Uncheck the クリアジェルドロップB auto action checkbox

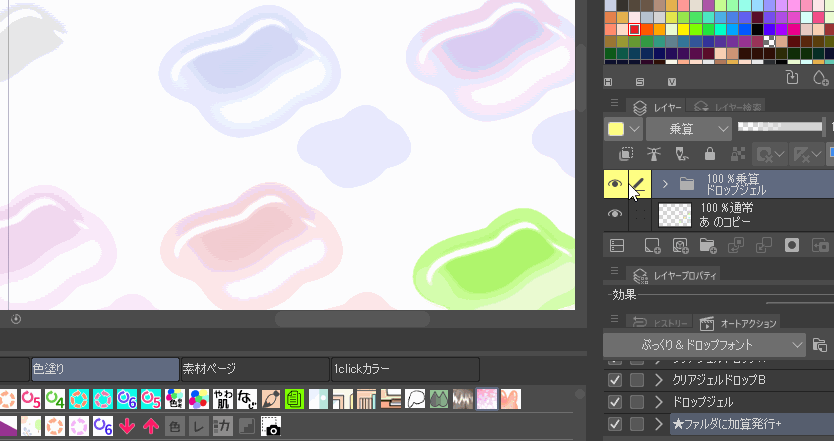(615, 380)
